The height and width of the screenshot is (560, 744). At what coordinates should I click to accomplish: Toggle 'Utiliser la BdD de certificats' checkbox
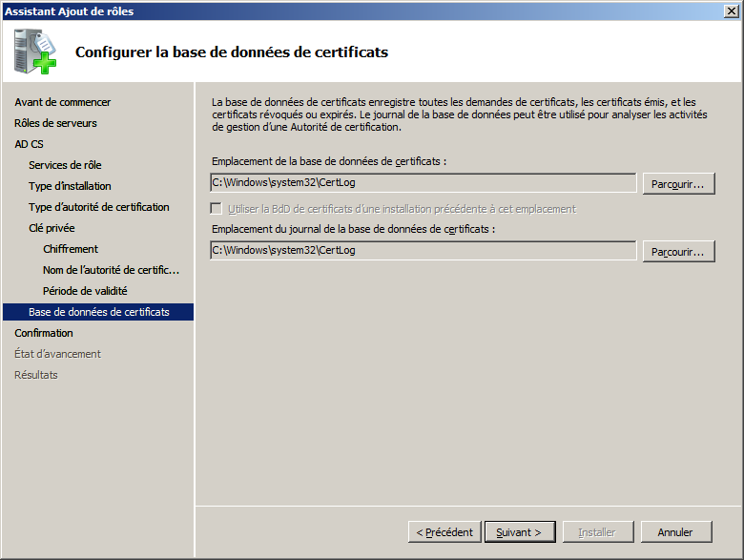(x=217, y=209)
